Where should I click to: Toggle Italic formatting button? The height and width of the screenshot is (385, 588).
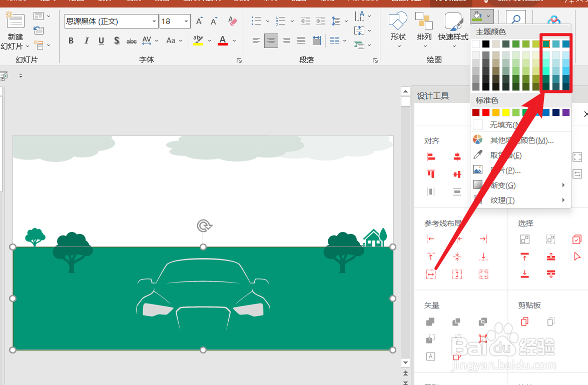coord(86,40)
